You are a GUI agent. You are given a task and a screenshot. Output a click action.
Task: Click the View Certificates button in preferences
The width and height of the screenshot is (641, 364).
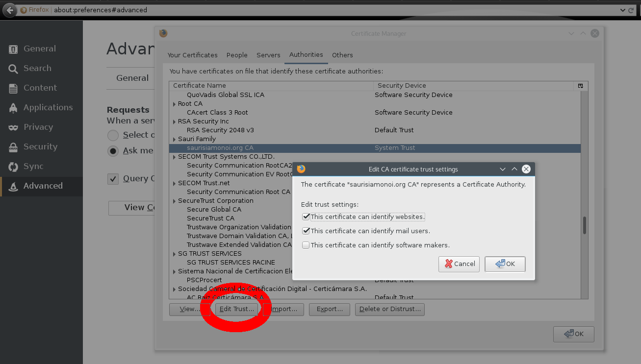(x=131, y=208)
